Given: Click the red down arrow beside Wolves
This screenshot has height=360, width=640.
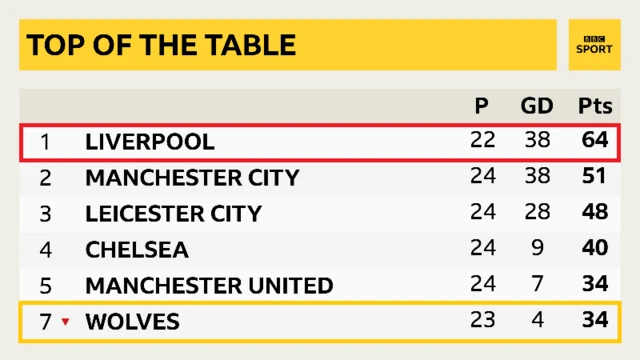Looking at the screenshot, I should (65, 322).
